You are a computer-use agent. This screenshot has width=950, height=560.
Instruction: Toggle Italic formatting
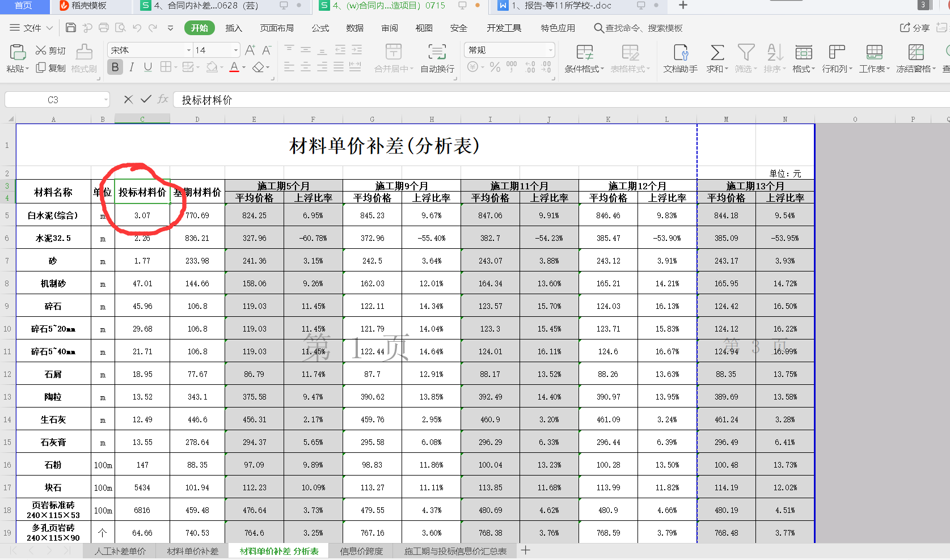point(132,67)
